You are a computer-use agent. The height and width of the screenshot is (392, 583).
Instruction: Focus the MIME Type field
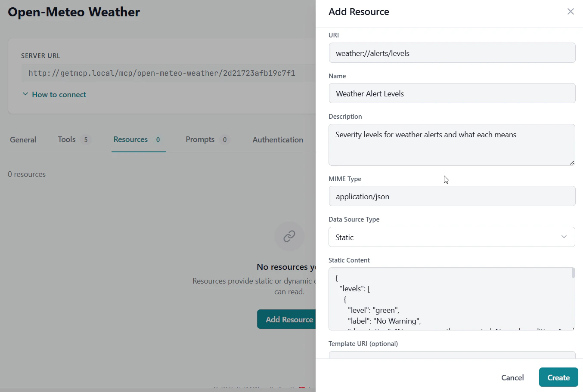(x=452, y=196)
